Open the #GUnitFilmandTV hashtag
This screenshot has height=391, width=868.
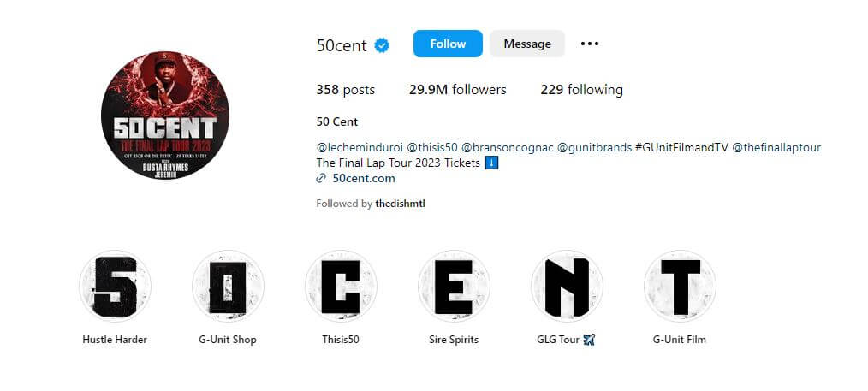pos(681,148)
